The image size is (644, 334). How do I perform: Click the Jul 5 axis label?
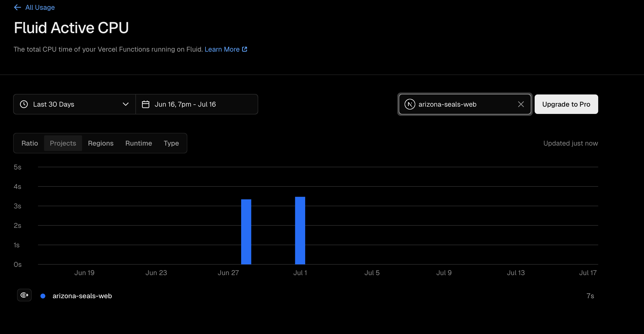pyautogui.click(x=372, y=273)
